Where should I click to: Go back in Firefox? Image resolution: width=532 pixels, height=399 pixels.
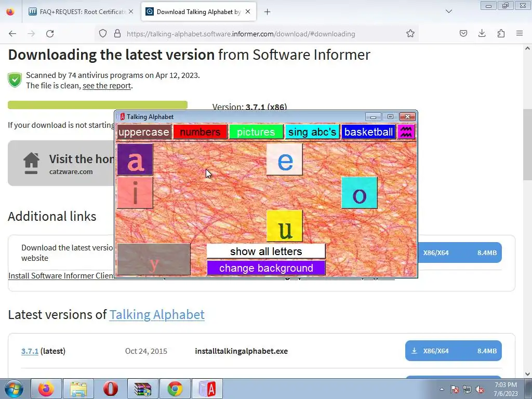tap(12, 34)
